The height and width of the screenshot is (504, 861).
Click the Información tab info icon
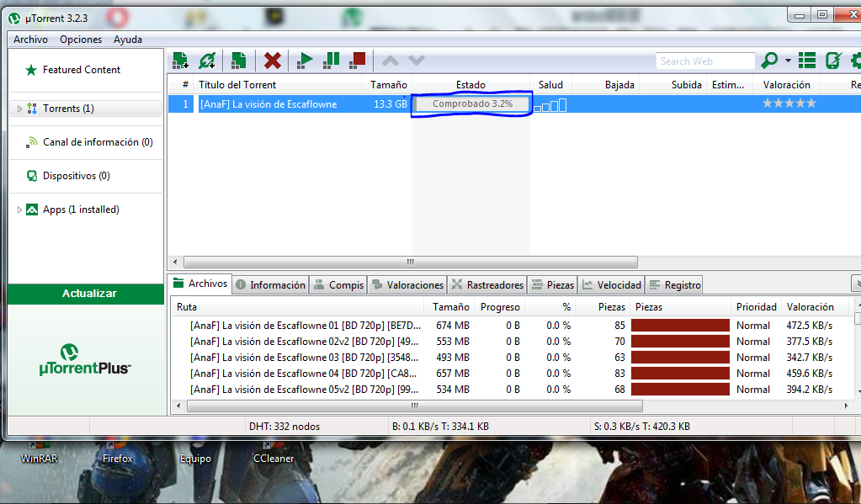pyautogui.click(x=241, y=285)
